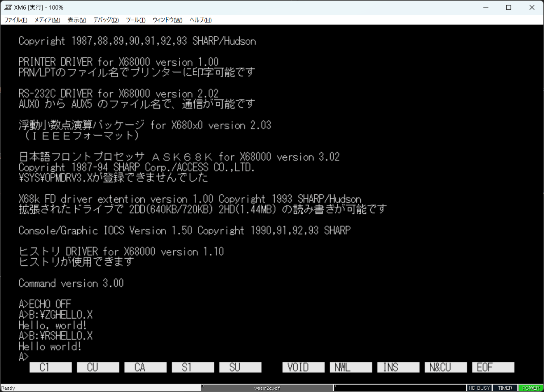The width and height of the screenshot is (544, 392).
Task: Click the N&CU function key label
Action: pyautogui.click(x=446, y=367)
